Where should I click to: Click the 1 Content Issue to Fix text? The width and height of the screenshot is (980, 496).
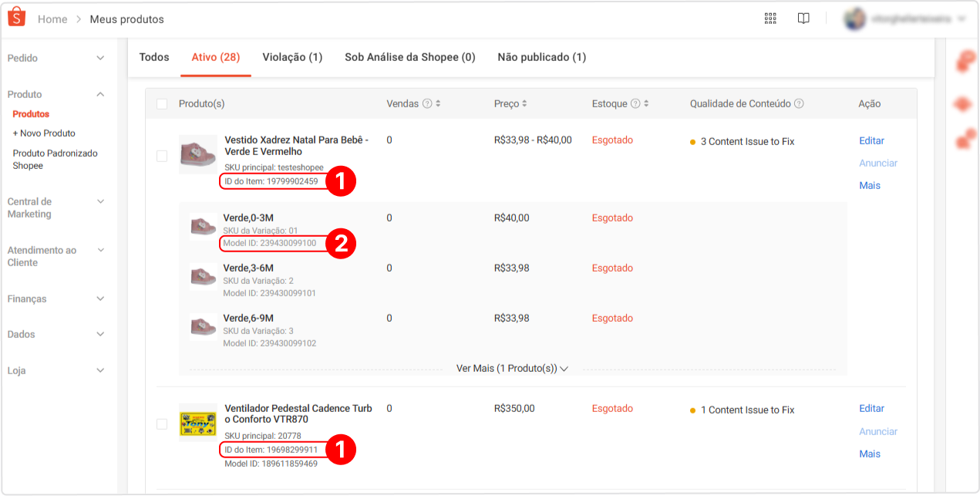click(x=747, y=410)
